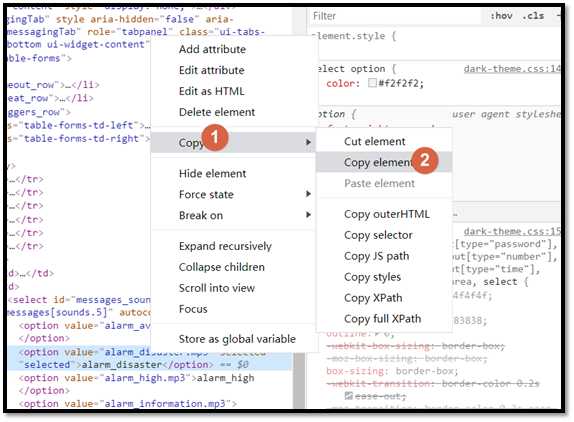Open the Break on submenu

(233, 215)
